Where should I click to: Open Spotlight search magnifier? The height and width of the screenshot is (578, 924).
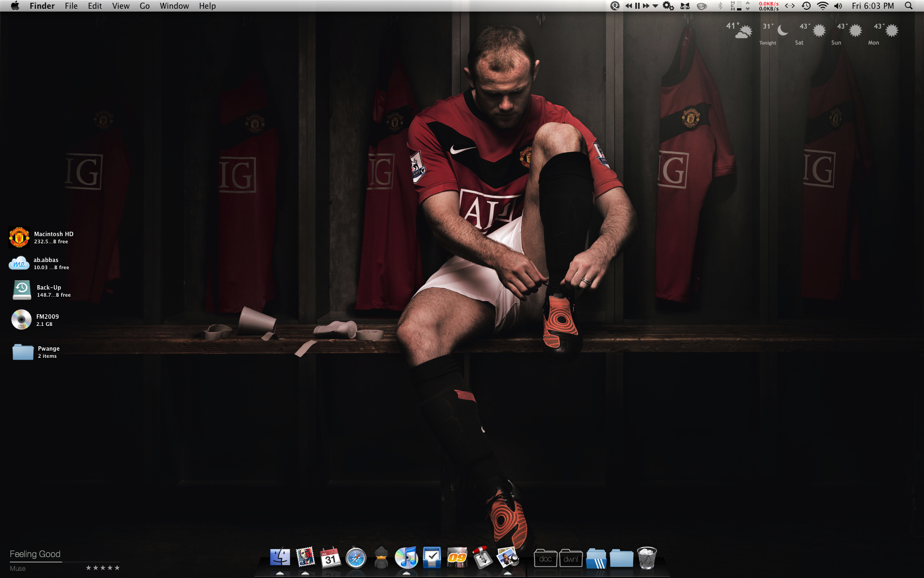pyautogui.click(x=909, y=6)
